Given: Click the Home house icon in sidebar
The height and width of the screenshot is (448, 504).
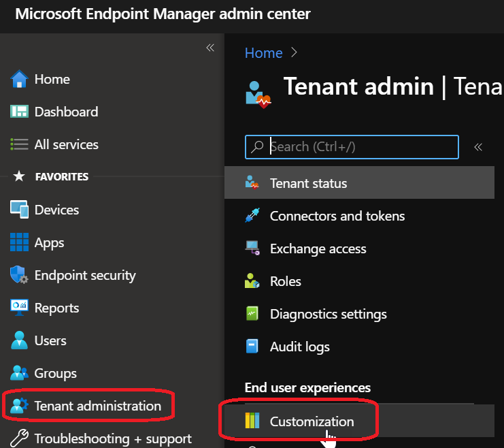Looking at the screenshot, I should (19, 79).
